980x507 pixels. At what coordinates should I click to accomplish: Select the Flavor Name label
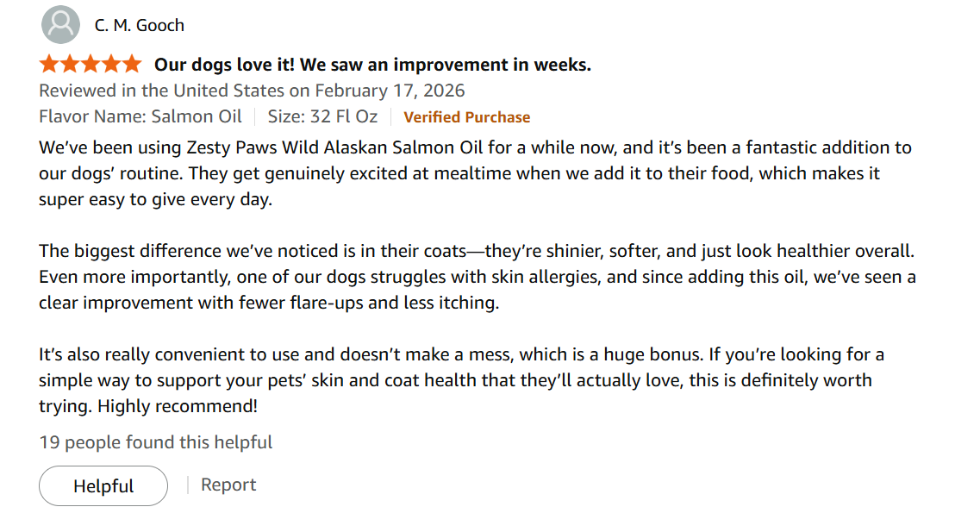(x=89, y=116)
